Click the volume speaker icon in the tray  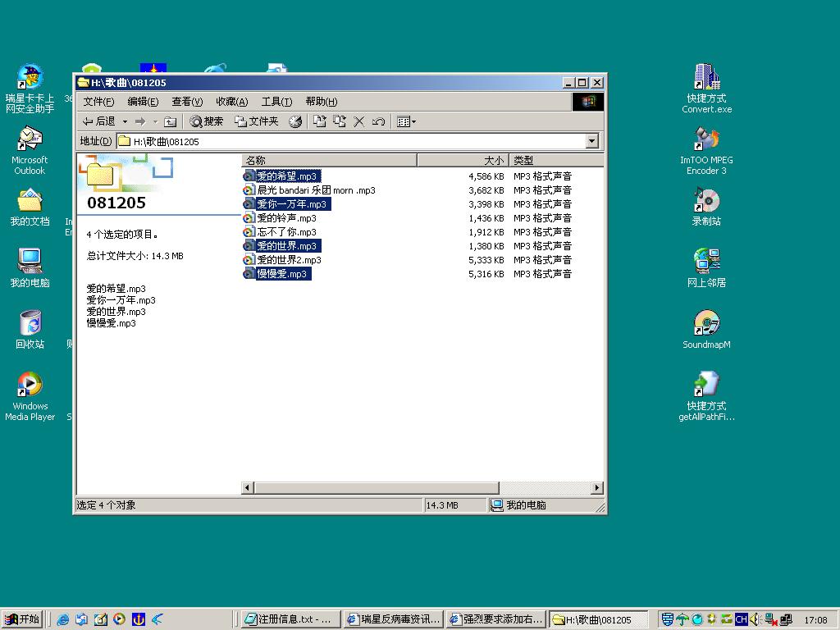pyautogui.click(x=754, y=619)
